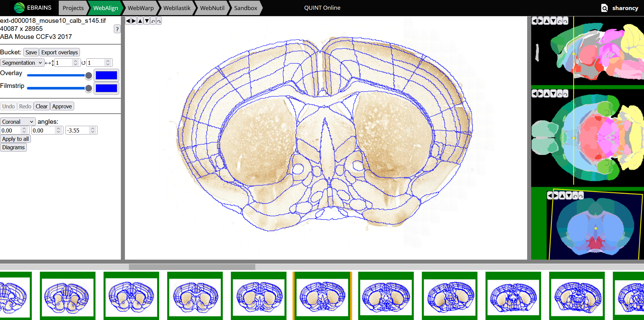Click up arrow in coronal atlas panel
The image size is (644, 320).
point(562,196)
